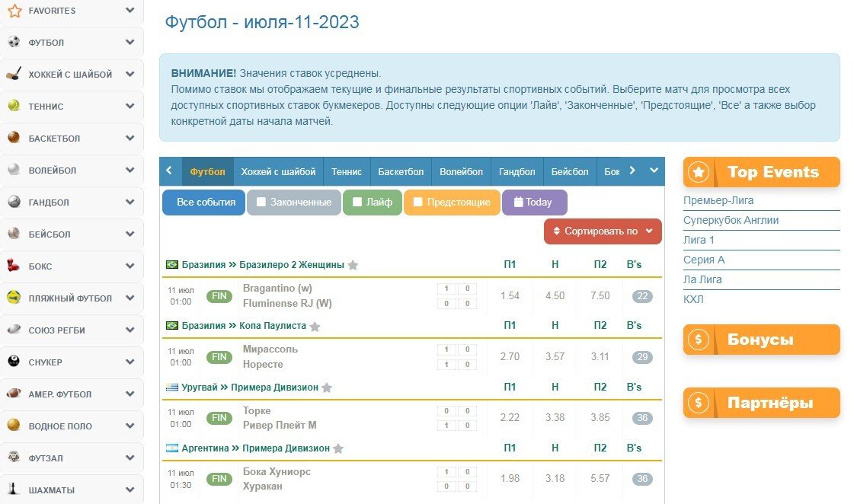Click the snooker 8-ball icon
The height and width of the screenshot is (504, 854).
tap(14, 362)
